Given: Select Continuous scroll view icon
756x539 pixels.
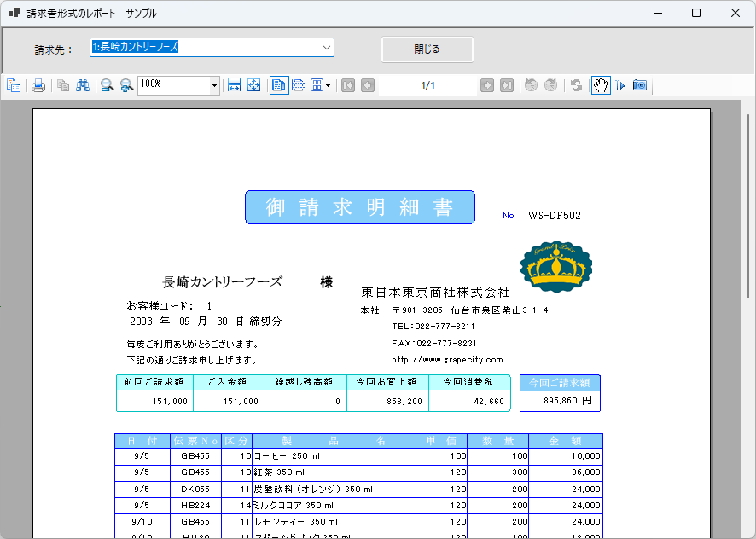Looking at the screenshot, I should [x=299, y=85].
